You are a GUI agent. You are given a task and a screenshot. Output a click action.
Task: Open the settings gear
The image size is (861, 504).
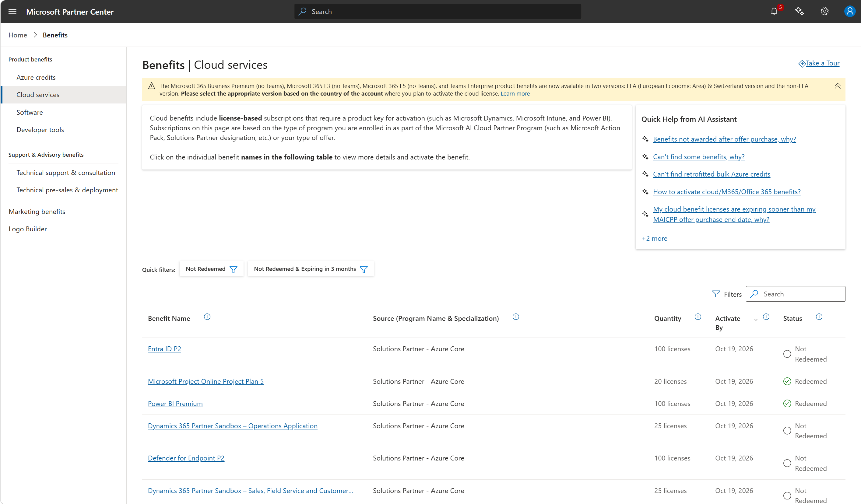pyautogui.click(x=825, y=12)
